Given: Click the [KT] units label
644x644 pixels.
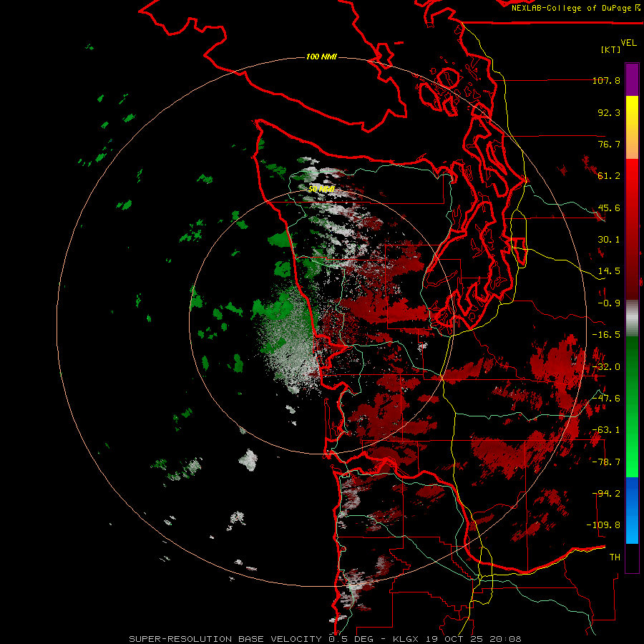Looking at the screenshot, I should point(610,49).
